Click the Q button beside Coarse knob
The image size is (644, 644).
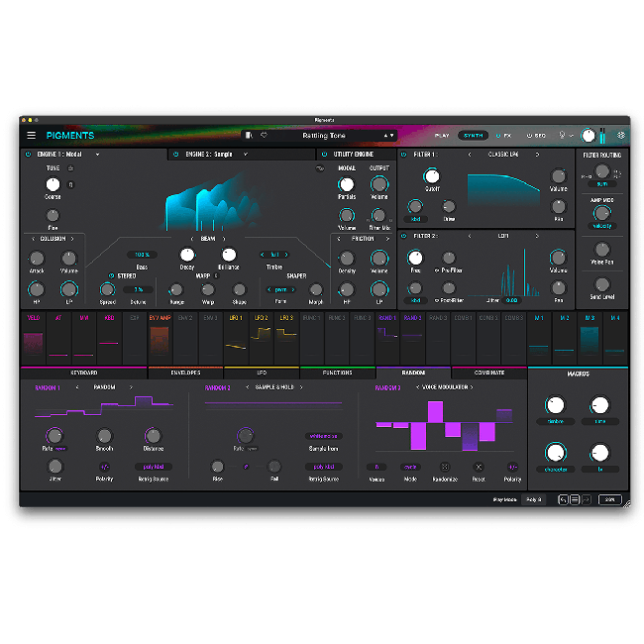click(70, 185)
